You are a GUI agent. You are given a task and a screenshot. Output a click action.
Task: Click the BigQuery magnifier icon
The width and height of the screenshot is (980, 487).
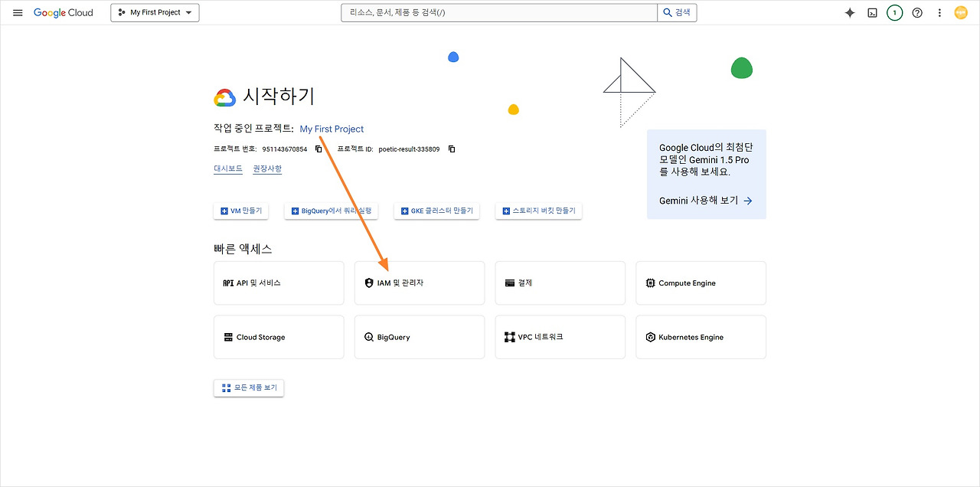coord(369,337)
